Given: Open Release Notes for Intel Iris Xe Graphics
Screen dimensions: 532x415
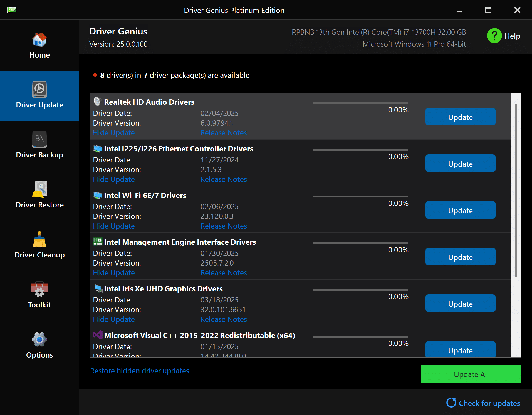Looking at the screenshot, I should (223, 319).
